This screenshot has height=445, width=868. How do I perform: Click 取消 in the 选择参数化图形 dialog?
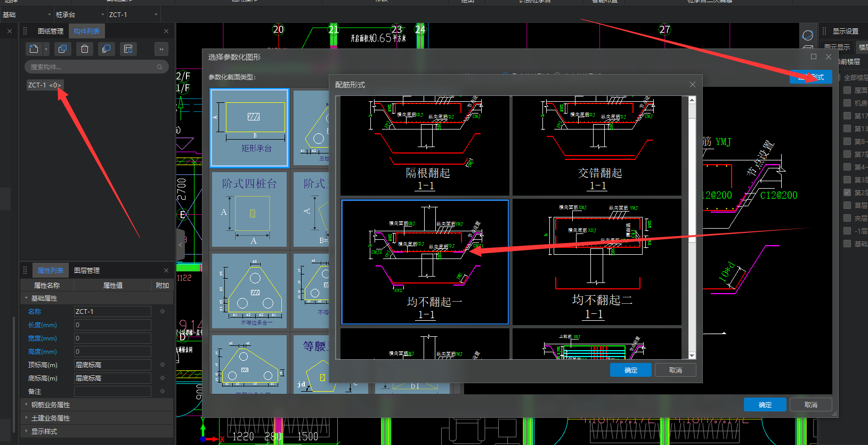coord(810,404)
